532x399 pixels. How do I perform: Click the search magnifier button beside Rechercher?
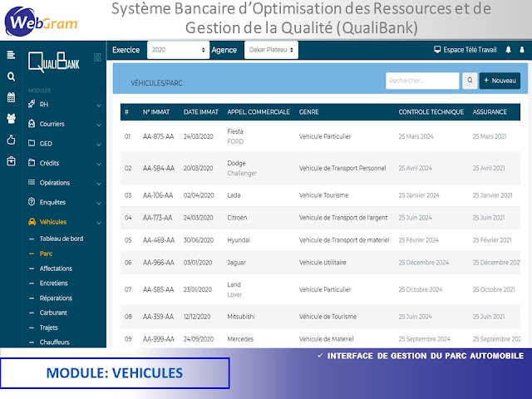[470, 81]
